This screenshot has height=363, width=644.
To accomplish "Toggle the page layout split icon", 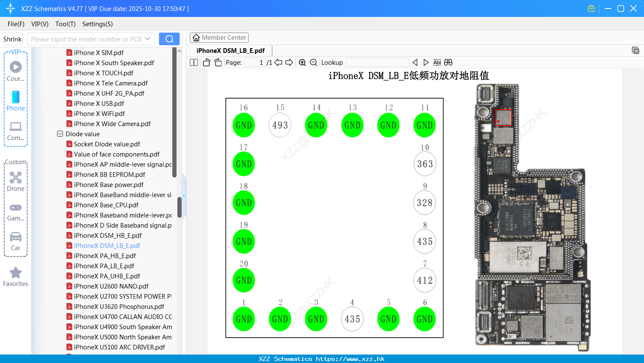I will 194,62.
